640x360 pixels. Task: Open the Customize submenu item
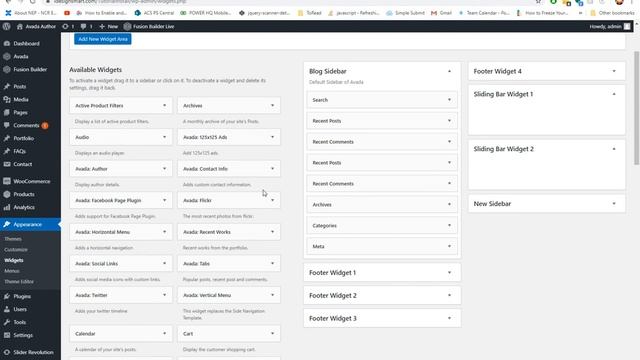[x=16, y=249]
